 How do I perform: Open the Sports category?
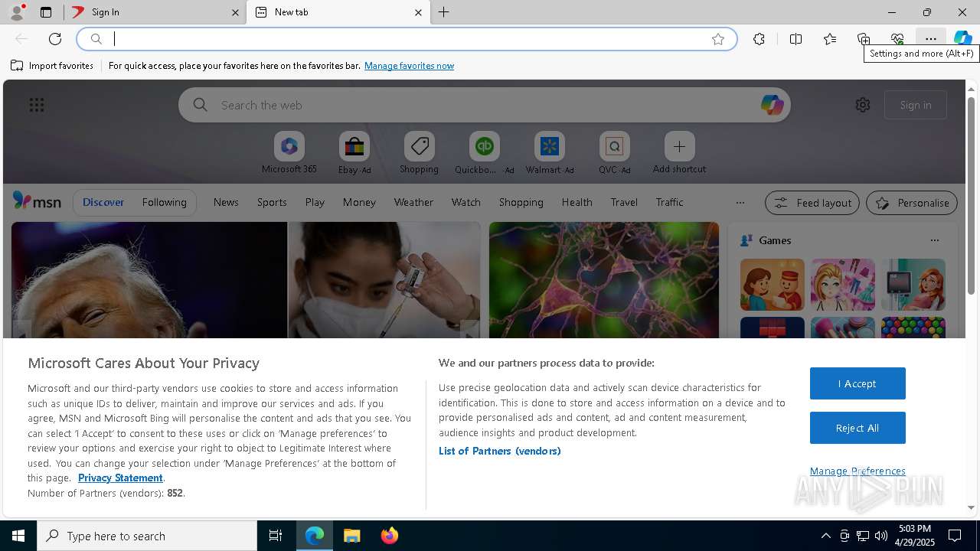click(272, 202)
